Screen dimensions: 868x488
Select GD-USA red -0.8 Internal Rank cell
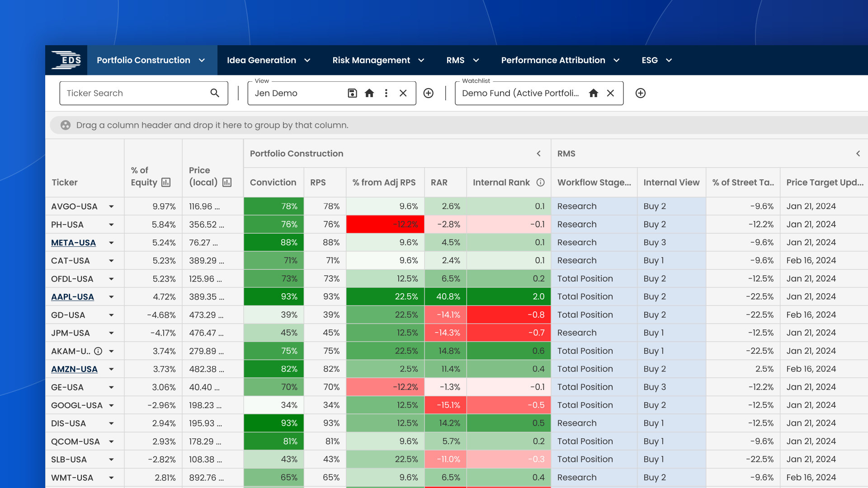[509, 315]
